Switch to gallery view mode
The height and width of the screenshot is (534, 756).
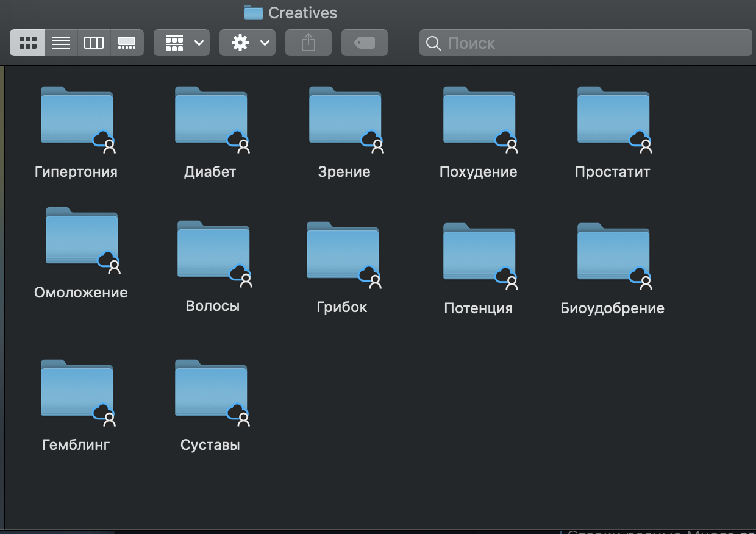127,43
